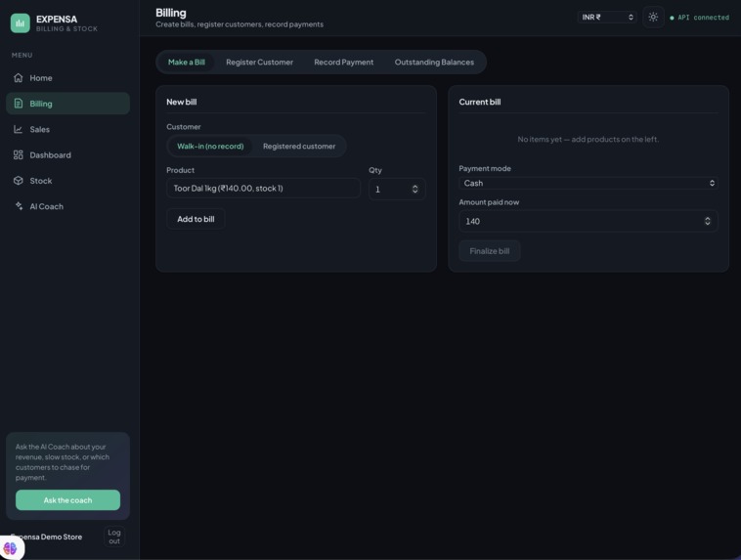Viewport: 741px width, 560px height.
Task: Click the Dashboard grid icon
Action: click(x=19, y=155)
